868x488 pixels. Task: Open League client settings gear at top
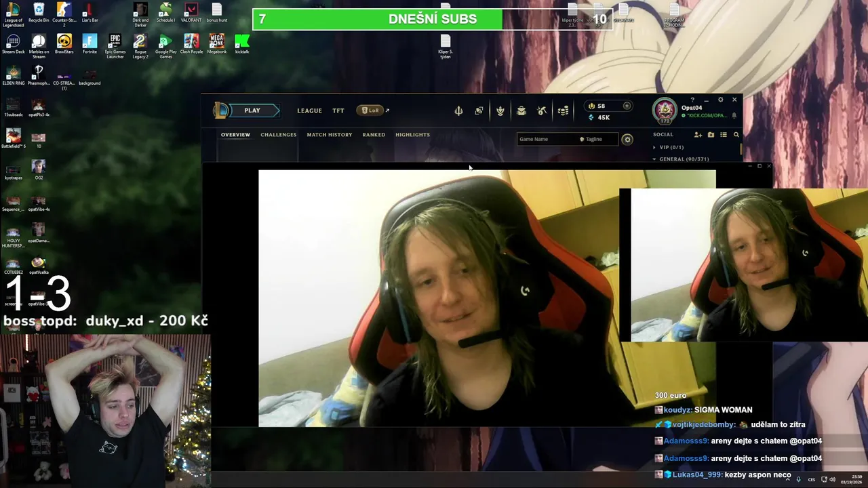(x=720, y=100)
